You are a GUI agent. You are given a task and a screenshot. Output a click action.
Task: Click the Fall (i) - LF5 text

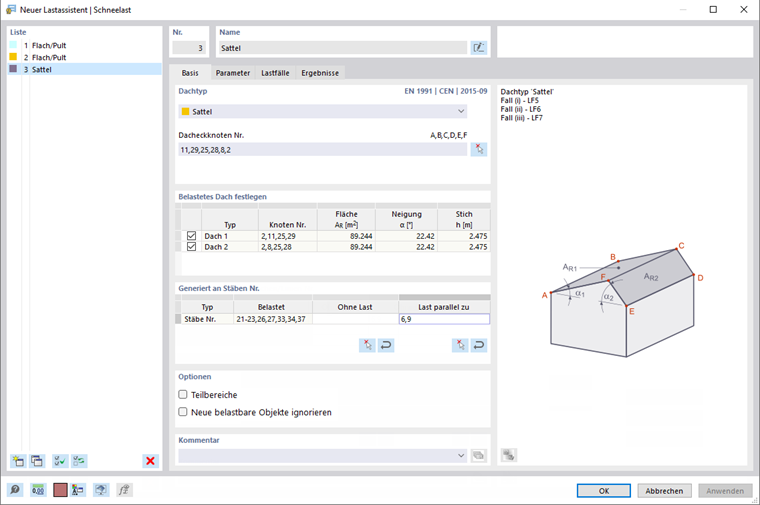(x=520, y=100)
